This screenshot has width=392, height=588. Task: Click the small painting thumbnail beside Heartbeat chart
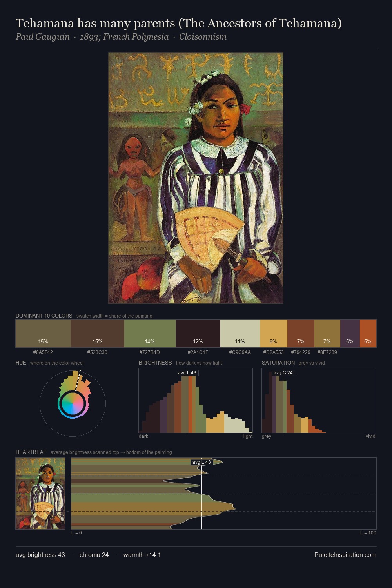click(x=40, y=494)
